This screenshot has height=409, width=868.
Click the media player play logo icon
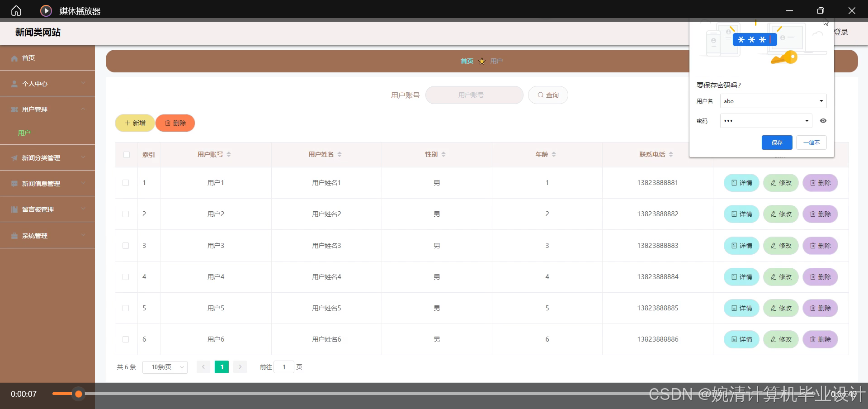click(x=46, y=10)
